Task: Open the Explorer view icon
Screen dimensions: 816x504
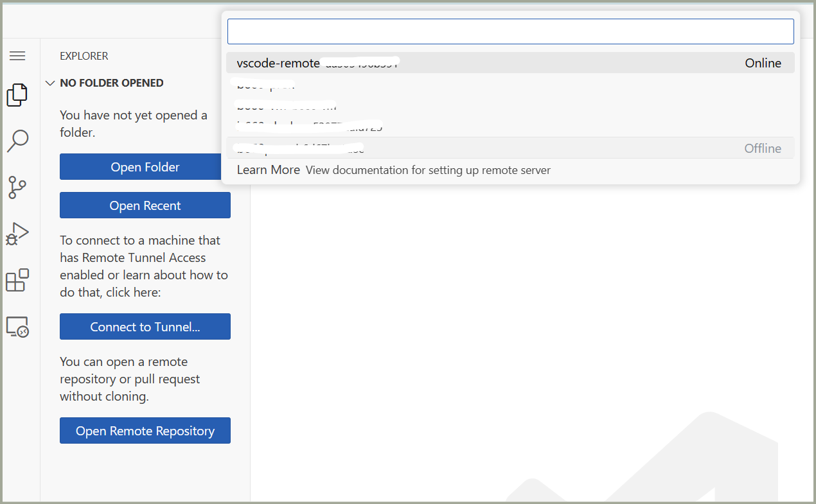Action: tap(17, 95)
